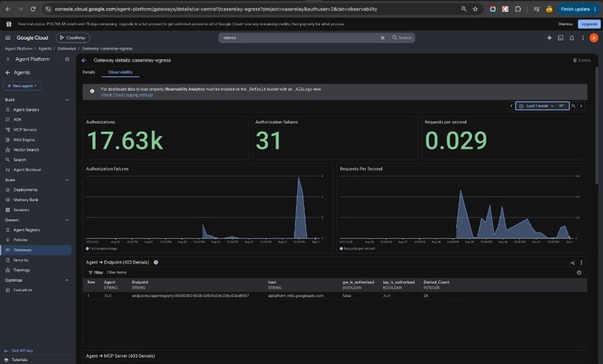Open Get API key link
The height and width of the screenshot is (364, 603).
[22, 351]
